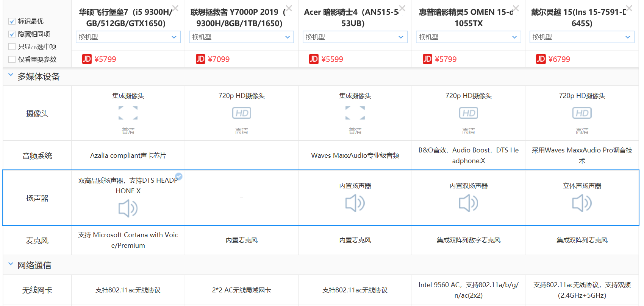Image resolution: width=644 pixels, height=306 pixels.
Task: Open the ¥5799 JD price for 惠普暗影精灵5
Action: point(445,59)
